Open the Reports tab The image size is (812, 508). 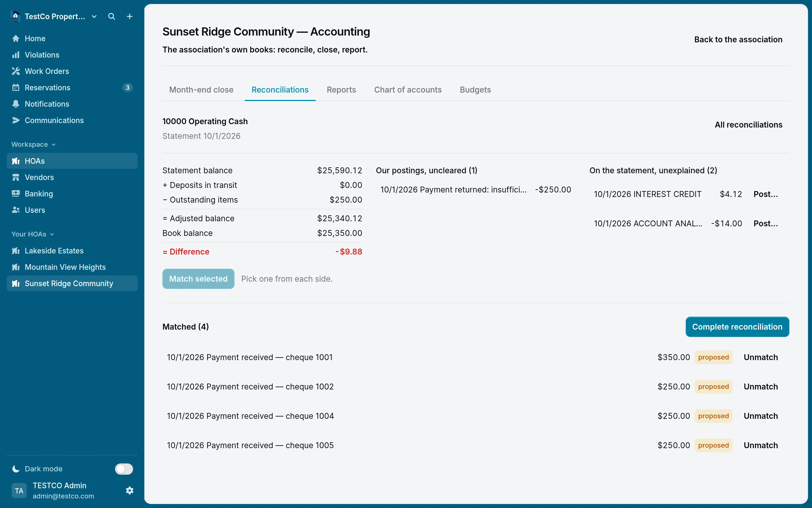(x=341, y=90)
